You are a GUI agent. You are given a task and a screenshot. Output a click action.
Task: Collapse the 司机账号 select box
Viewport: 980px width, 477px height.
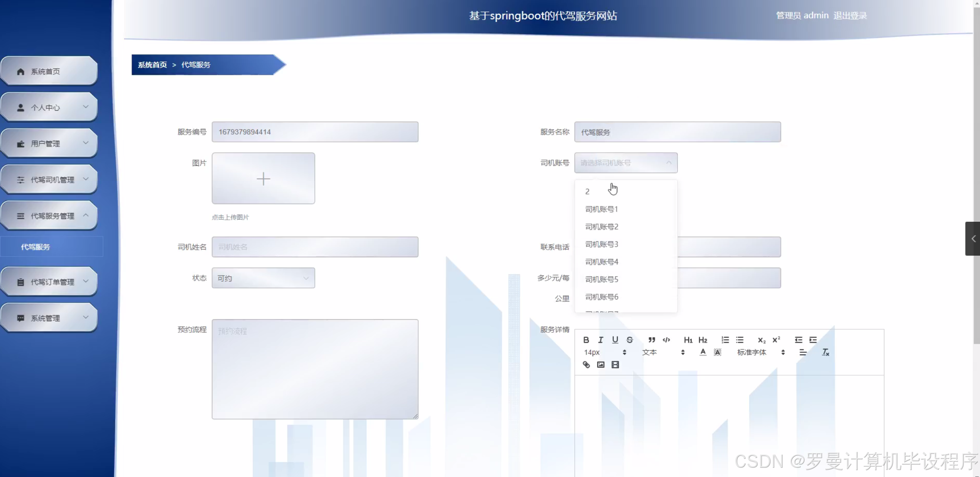tap(626, 163)
